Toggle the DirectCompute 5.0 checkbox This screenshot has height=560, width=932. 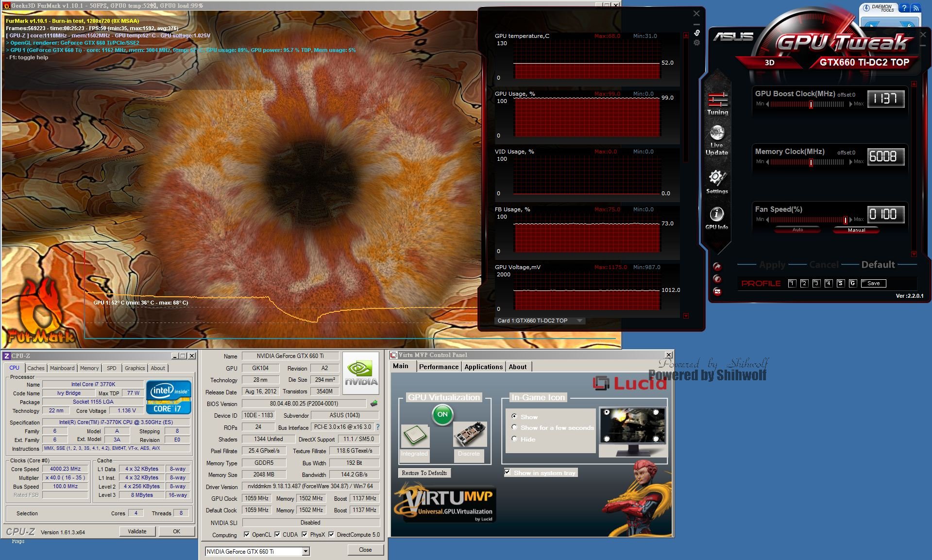pos(331,535)
